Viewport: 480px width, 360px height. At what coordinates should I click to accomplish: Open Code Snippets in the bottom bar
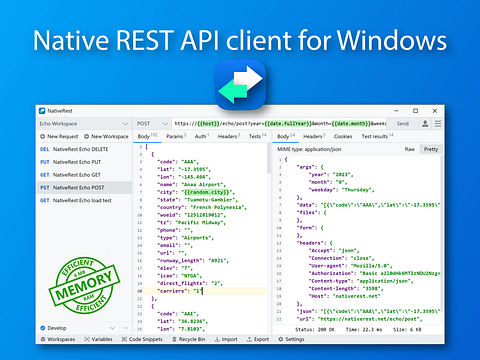coord(142,339)
